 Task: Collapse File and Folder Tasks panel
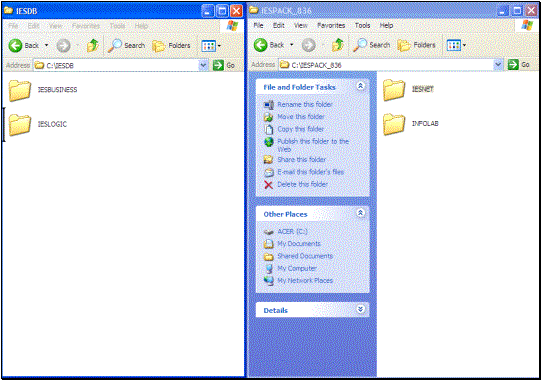[x=360, y=86]
